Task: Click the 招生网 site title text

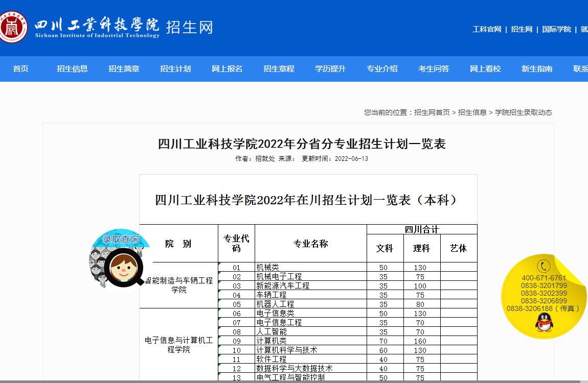Action: tap(189, 28)
